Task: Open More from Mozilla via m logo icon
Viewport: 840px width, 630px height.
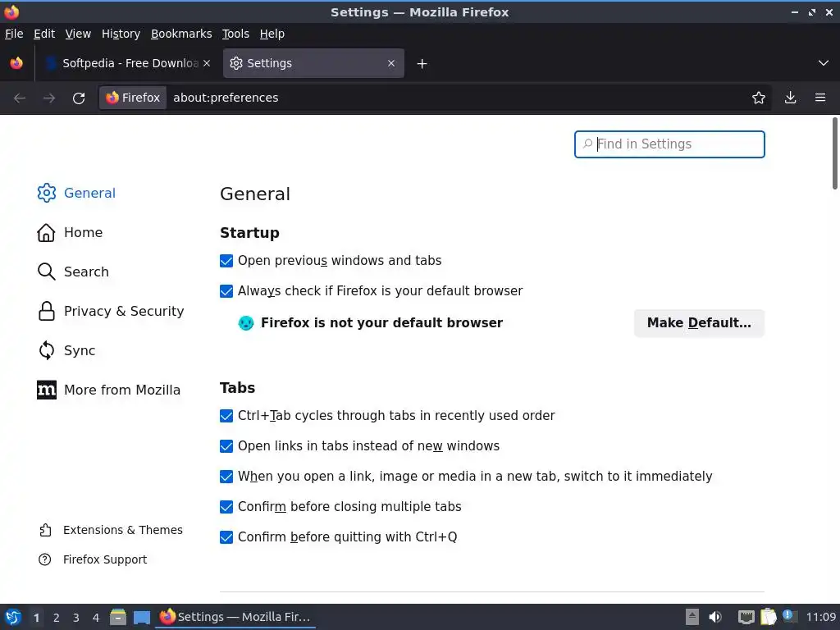Action: (x=47, y=390)
